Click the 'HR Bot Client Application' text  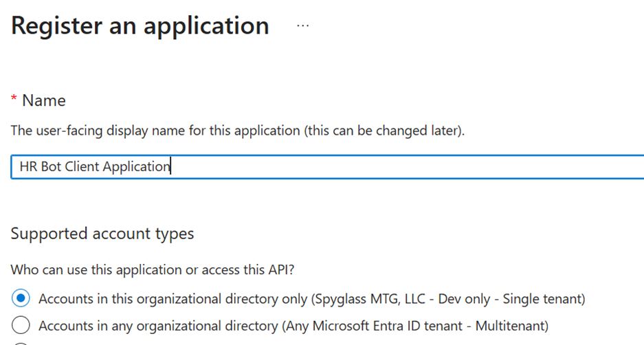(x=95, y=167)
